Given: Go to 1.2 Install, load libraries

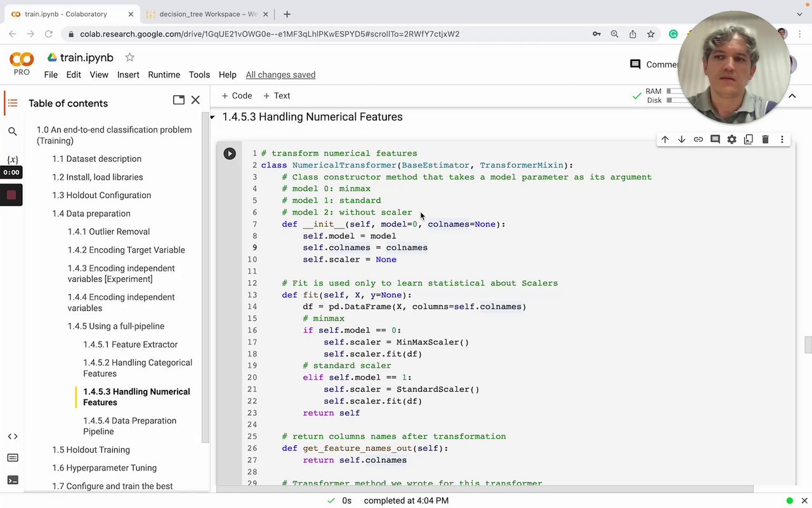Looking at the screenshot, I should coord(98,177).
